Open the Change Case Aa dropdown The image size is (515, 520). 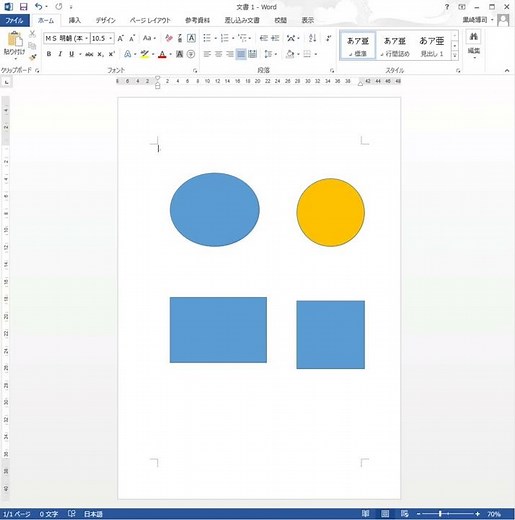pyautogui.click(x=149, y=38)
